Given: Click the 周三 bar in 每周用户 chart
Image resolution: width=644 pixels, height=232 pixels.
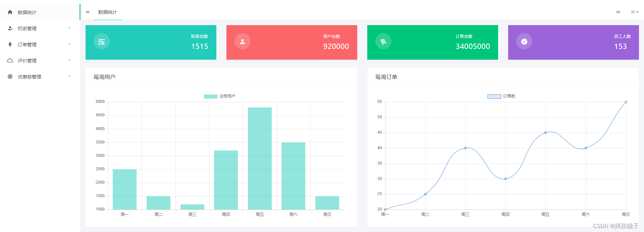Looking at the screenshot, I should [x=192, y=207].
